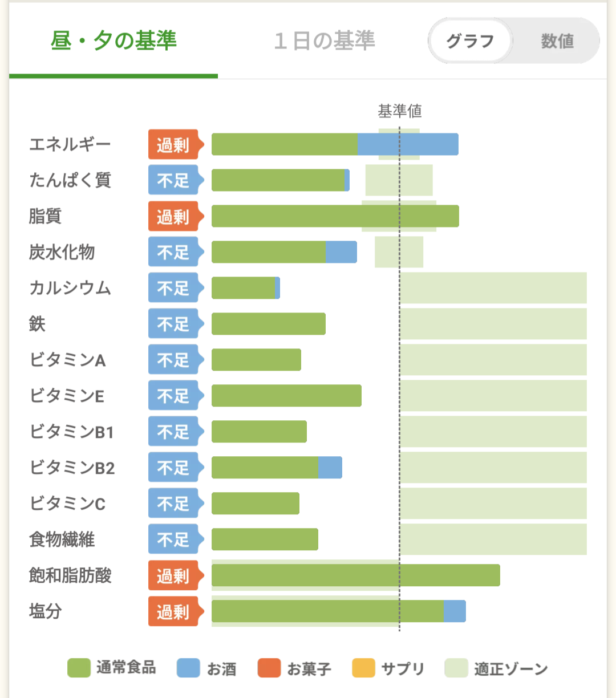Image resolution: width=616 pixels, height=698 pixels.
Task: Click the 過剰 badge for 脂質
Action: (173, 217)
